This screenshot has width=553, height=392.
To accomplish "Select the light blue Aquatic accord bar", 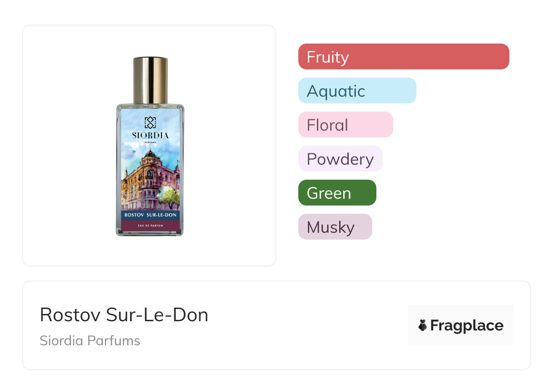I will (357, 91).
